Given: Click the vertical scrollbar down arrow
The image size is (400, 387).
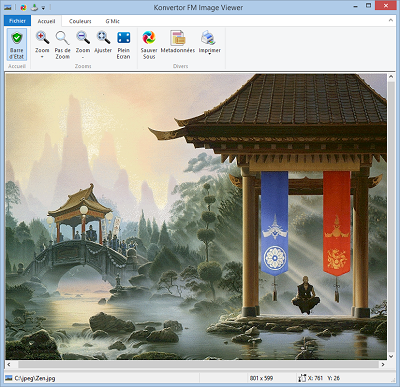Looking at the screenshot, I should (x=391, y=356).
